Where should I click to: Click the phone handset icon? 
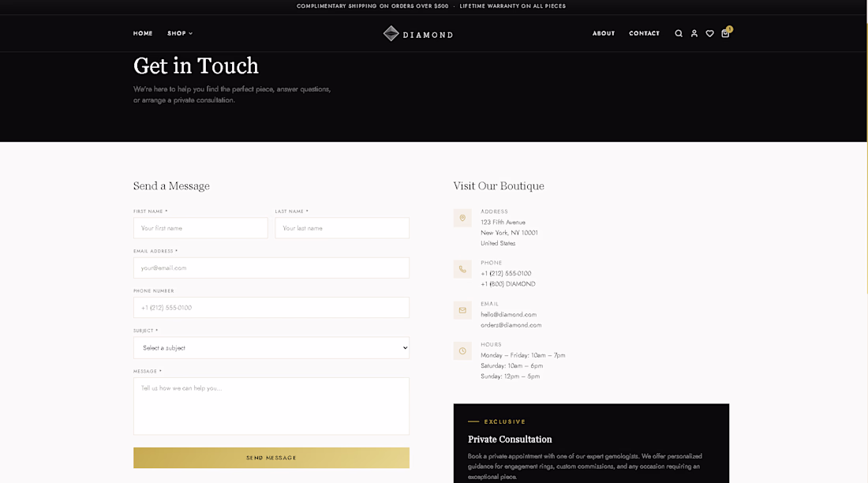pyautogui.click(x=462, y=269)
